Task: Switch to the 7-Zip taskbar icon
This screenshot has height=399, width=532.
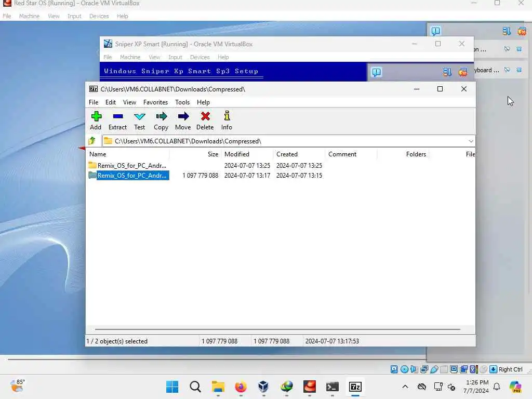Action: click(355, 387)
